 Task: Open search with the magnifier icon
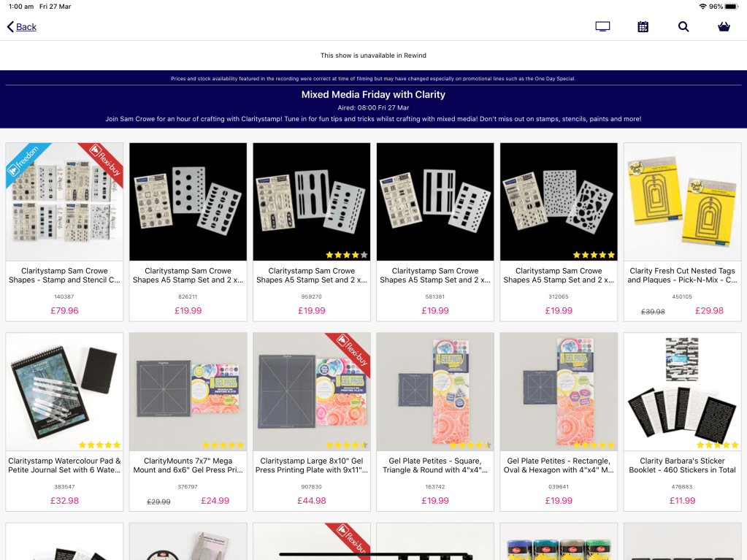[683, 27]
